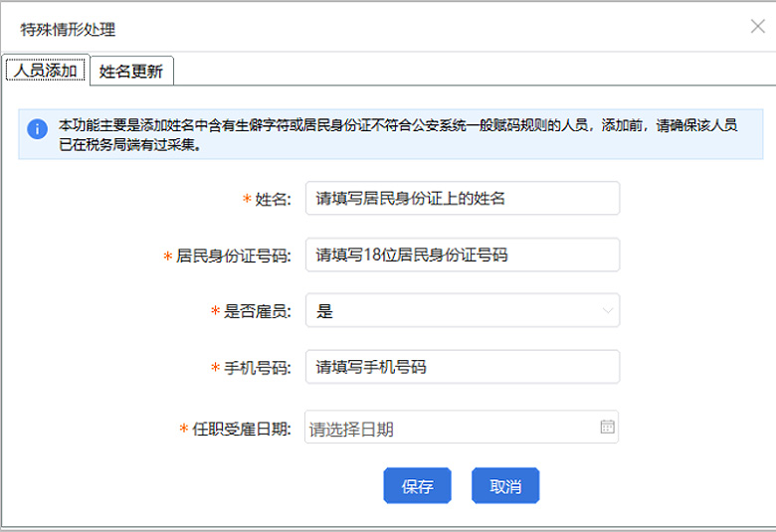Click the 居民身份证号码 field label

(233, 256)
